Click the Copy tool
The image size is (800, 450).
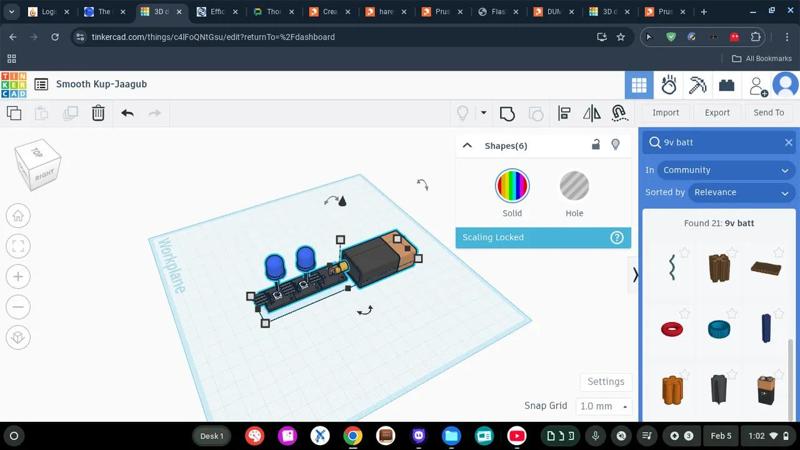(14, 113)
